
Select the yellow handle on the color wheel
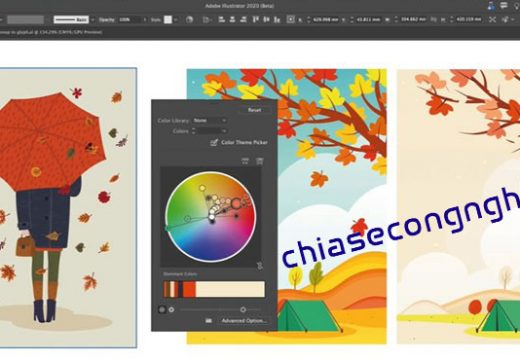(202, 188)
